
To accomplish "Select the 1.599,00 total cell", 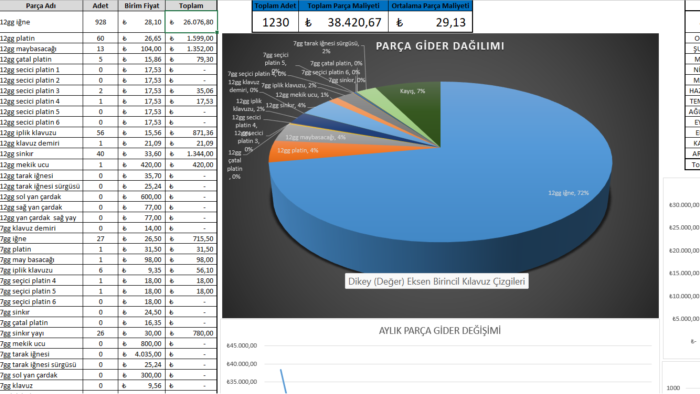I will (191, 38).
